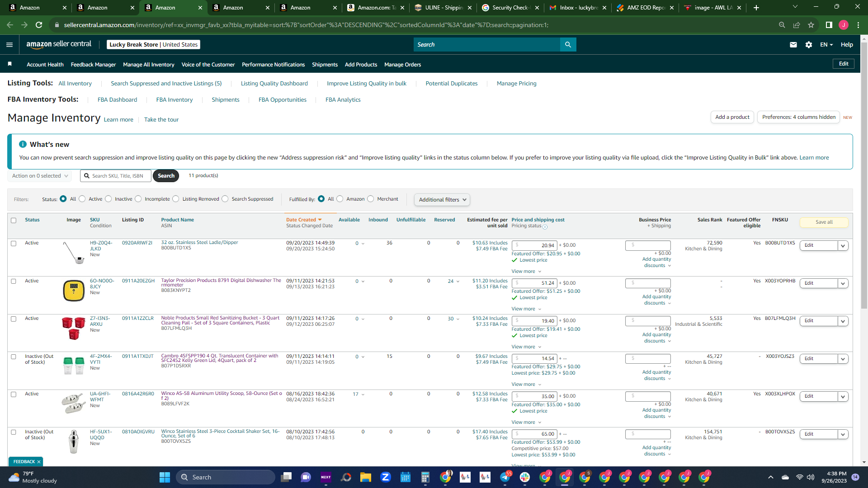Open Feedback Manager in the navigation bar
This screenshot has width=868, height=488.
coord(93,65)
